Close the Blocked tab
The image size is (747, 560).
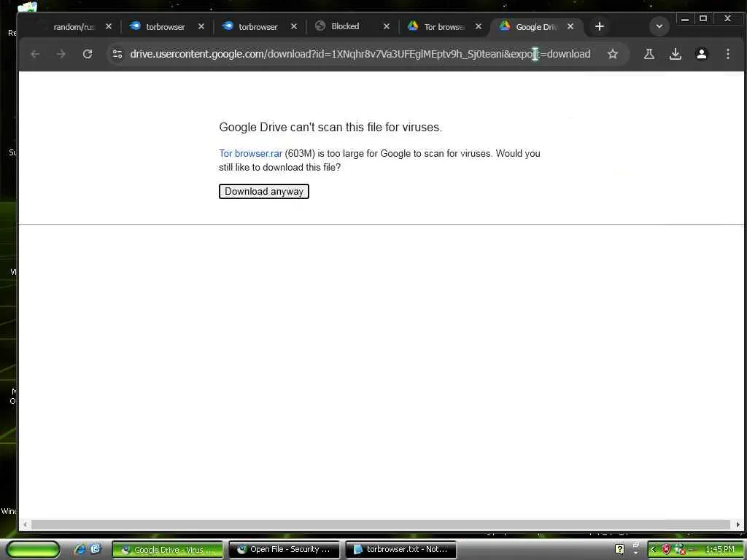click(387, 27)
